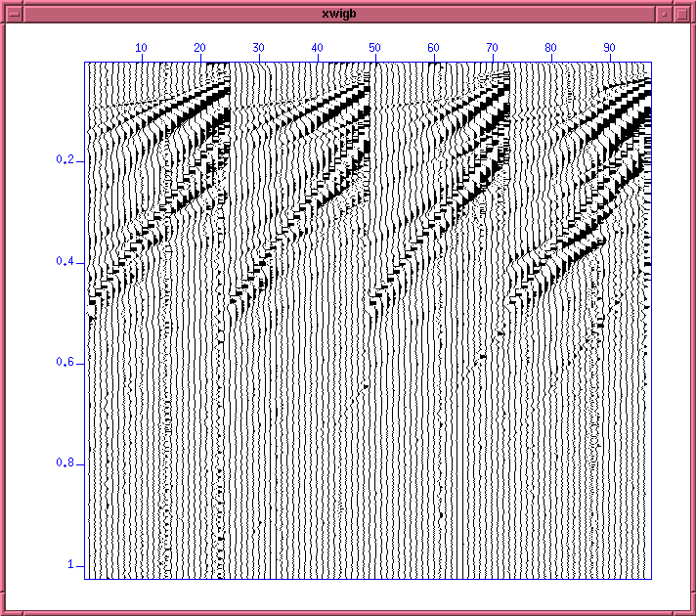The image size is (696, 616).
Task: Click the horizontal axis label 50
Action: tap(375, 47)
